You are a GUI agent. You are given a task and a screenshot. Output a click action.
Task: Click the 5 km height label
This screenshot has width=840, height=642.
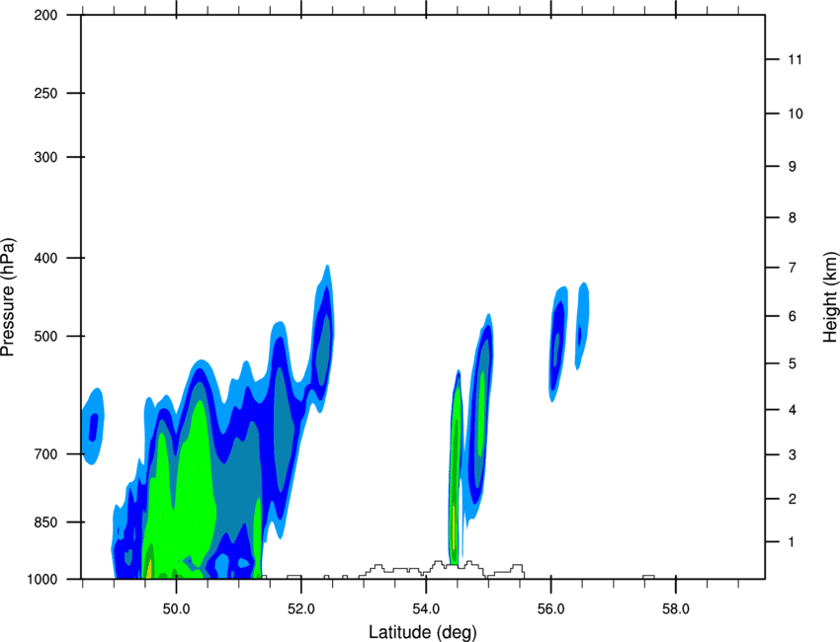click(x=793, y=364)
